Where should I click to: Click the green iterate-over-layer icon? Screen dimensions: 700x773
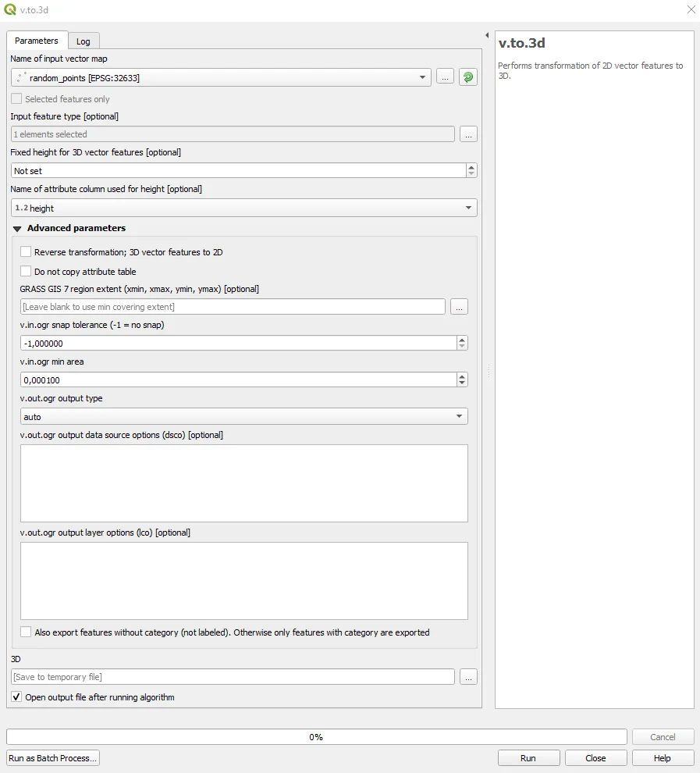468,77
